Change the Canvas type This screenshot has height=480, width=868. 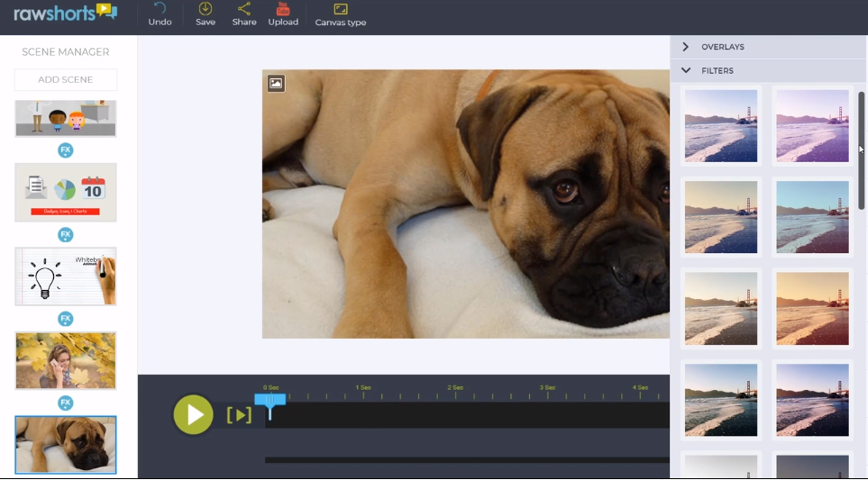[x=341, y=15]
